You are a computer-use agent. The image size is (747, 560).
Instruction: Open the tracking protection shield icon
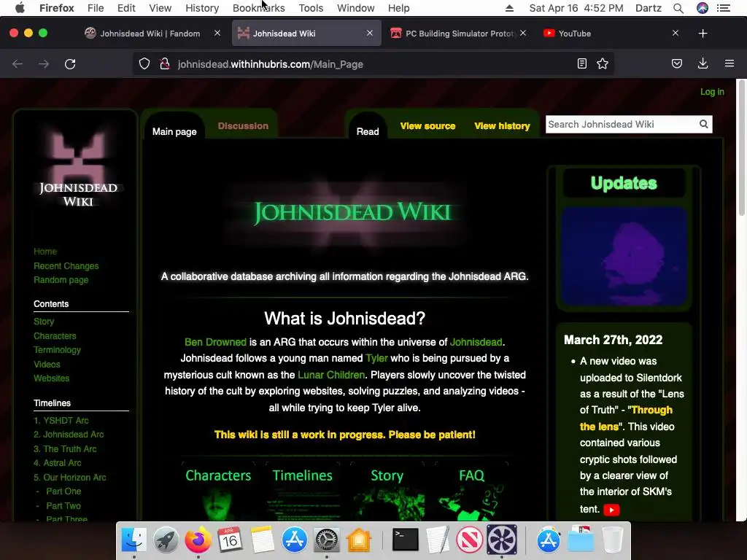click(x=144, y=64)
